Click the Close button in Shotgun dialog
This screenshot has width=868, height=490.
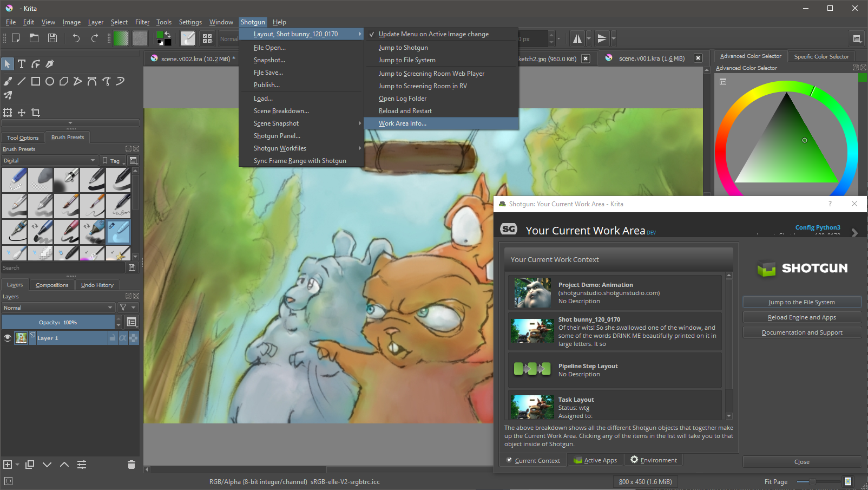point(801,462)
